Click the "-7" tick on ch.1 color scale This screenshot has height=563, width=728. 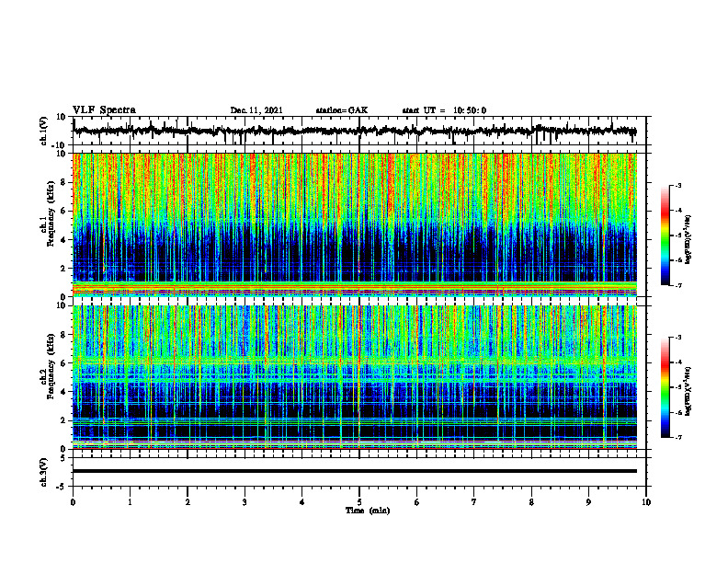pyautogui.click(x=678, y=285)
